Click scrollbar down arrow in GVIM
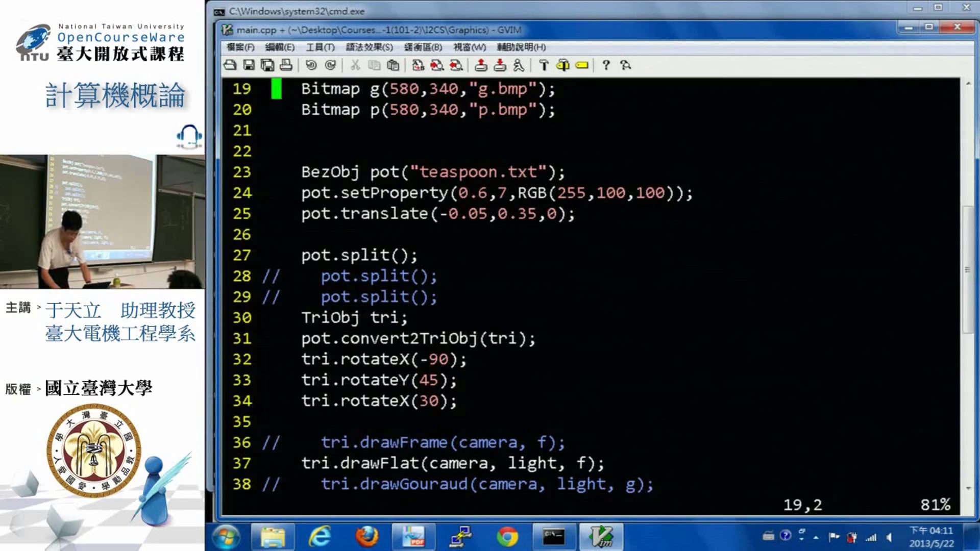Viewport: 980px width, 551px height. coord(968,488)
